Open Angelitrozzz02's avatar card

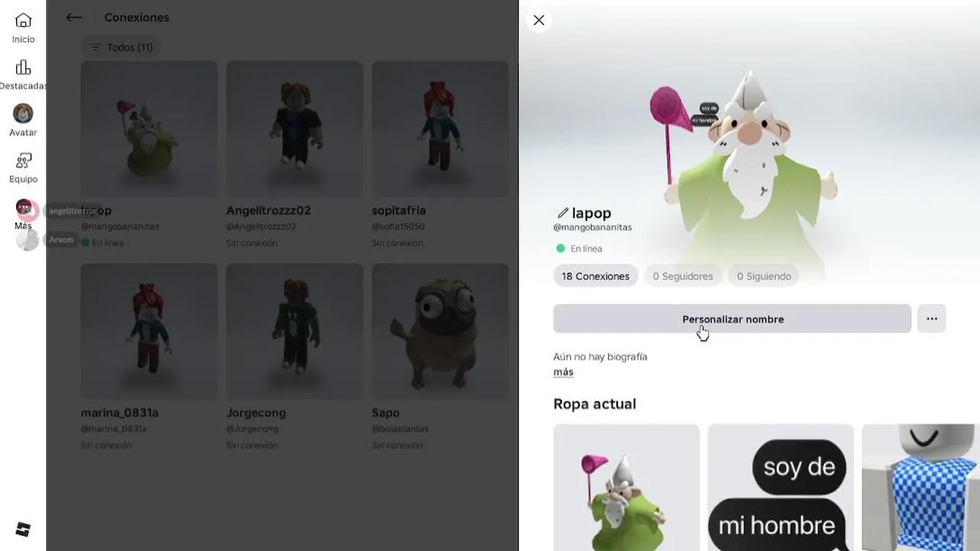coord(294,129)
